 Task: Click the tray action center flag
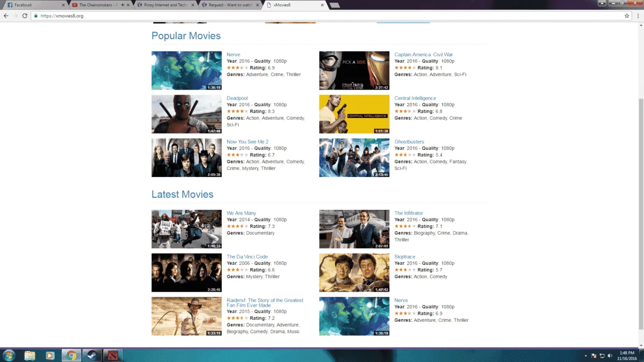(x=594, y=356)
